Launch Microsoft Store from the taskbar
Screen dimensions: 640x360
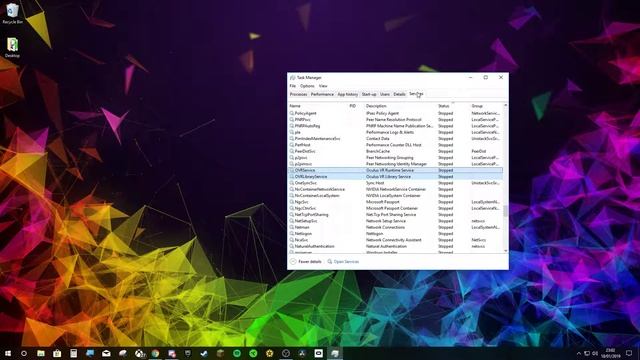(x=57, y=353)
